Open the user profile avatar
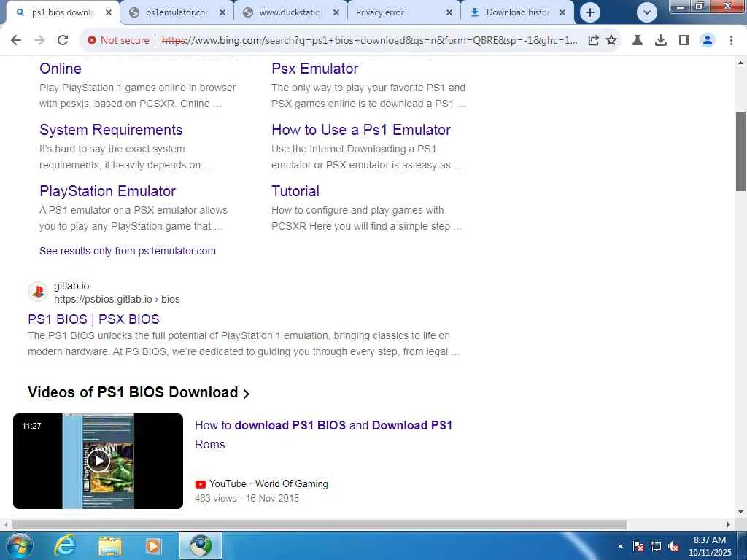747x560 pixels. tap(708, 41)
